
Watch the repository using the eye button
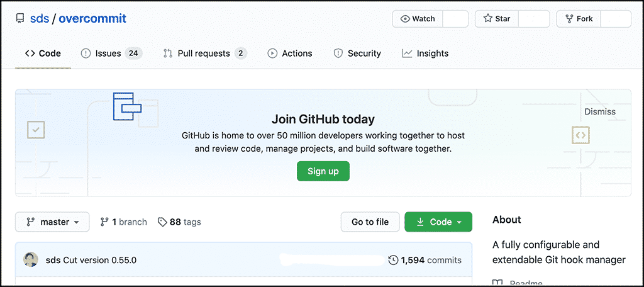(x=418, y=19)
